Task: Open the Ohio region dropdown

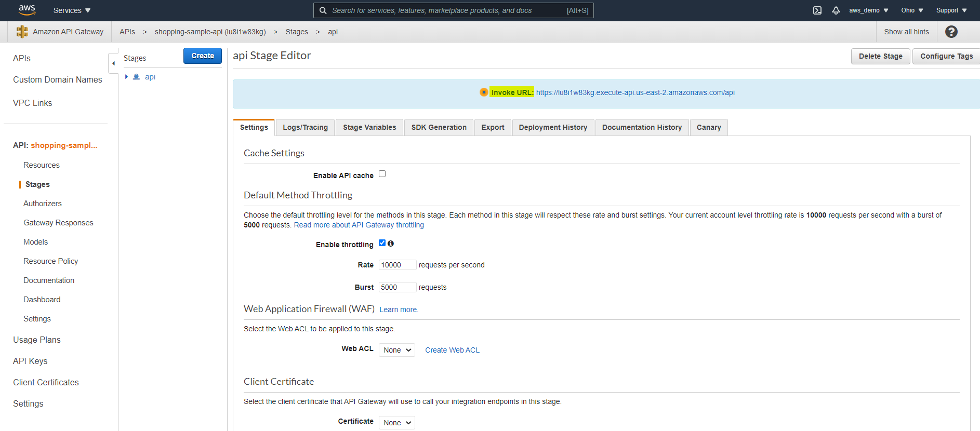Action: 912,10
